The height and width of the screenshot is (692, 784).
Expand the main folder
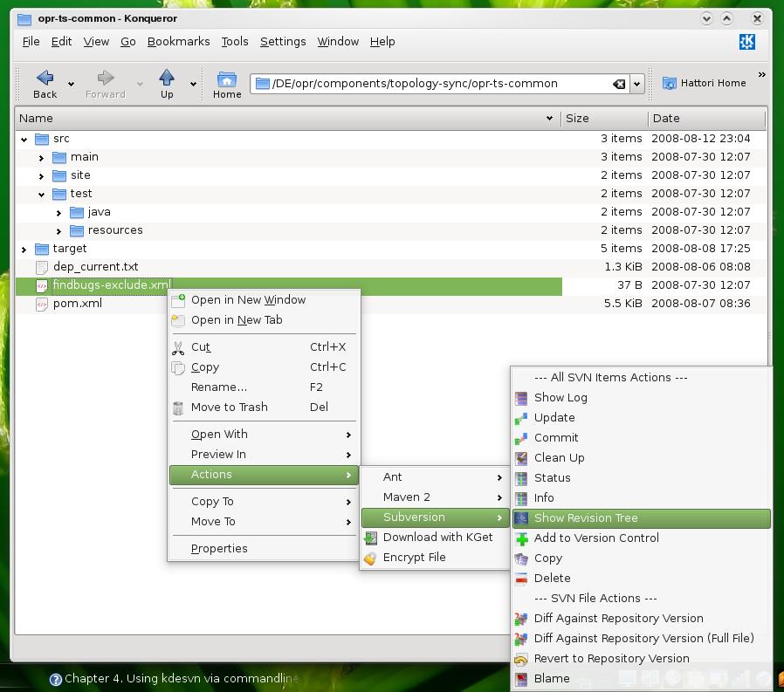click(42, 158)
